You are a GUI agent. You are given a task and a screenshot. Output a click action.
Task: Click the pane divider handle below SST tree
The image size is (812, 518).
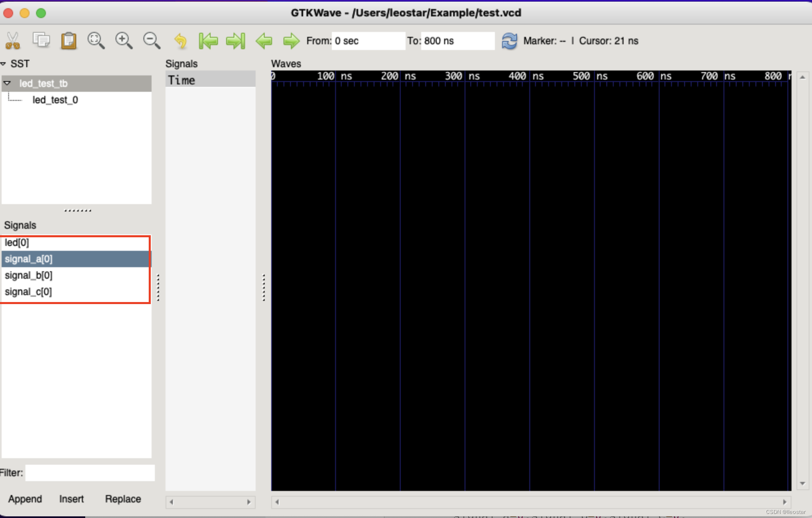77,210
